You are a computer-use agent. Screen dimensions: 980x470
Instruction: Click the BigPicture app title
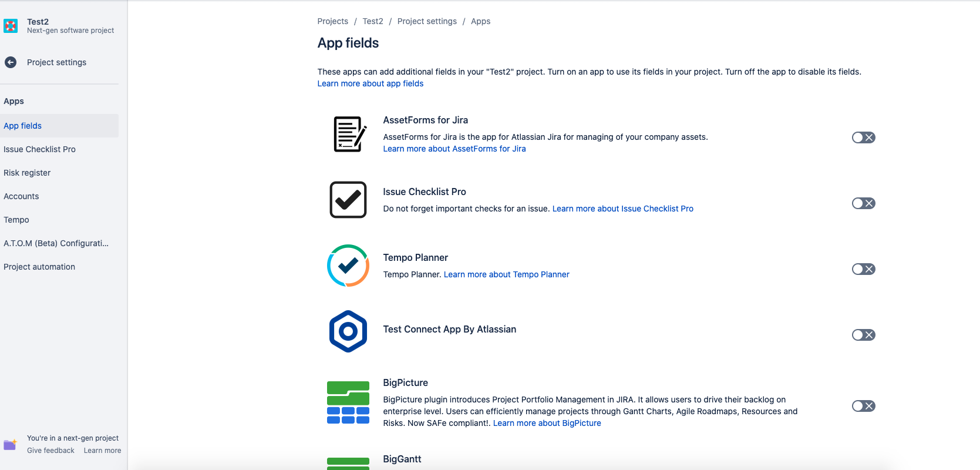[x=406, y=382]
